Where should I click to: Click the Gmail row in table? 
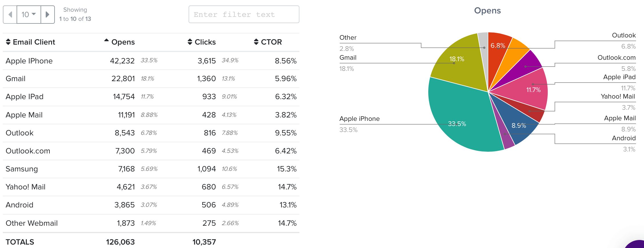16,79
